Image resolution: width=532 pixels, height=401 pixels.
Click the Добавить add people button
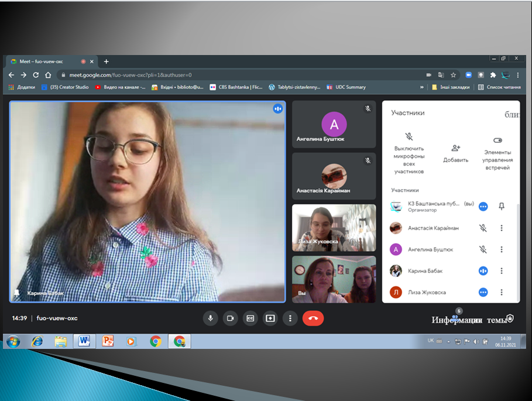[x=455, y=149]
